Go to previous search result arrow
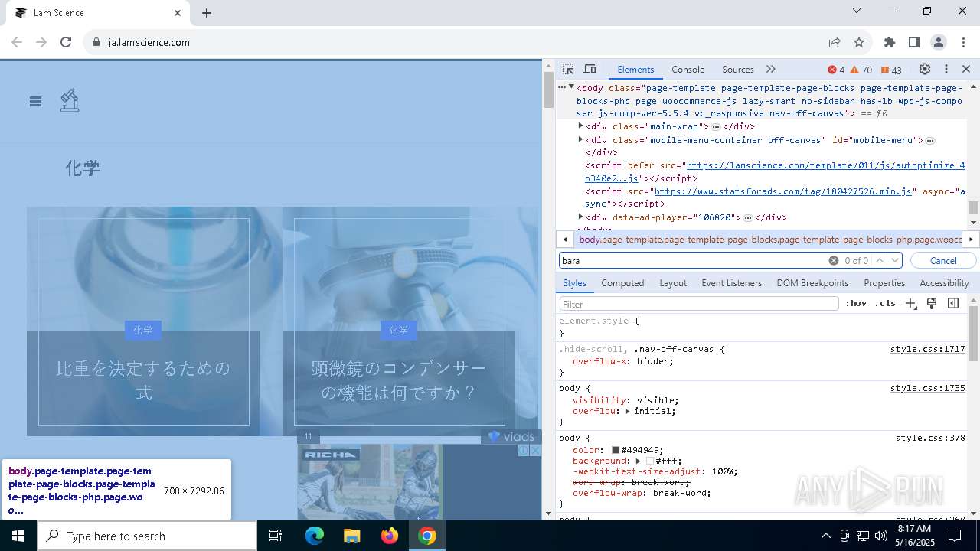This screenshot has height=551, width=980. pyautogui.click(x=880, y=261)
